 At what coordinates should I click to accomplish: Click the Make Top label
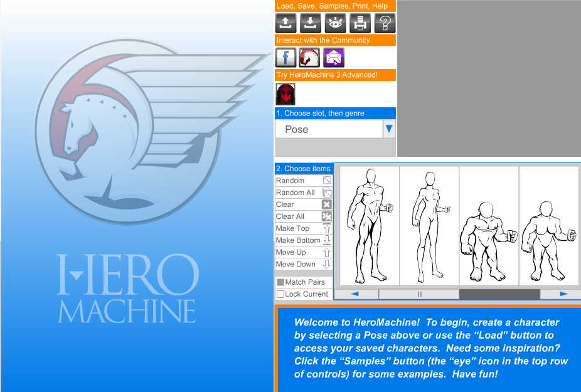pyautogui.click(x=293, y=228)
